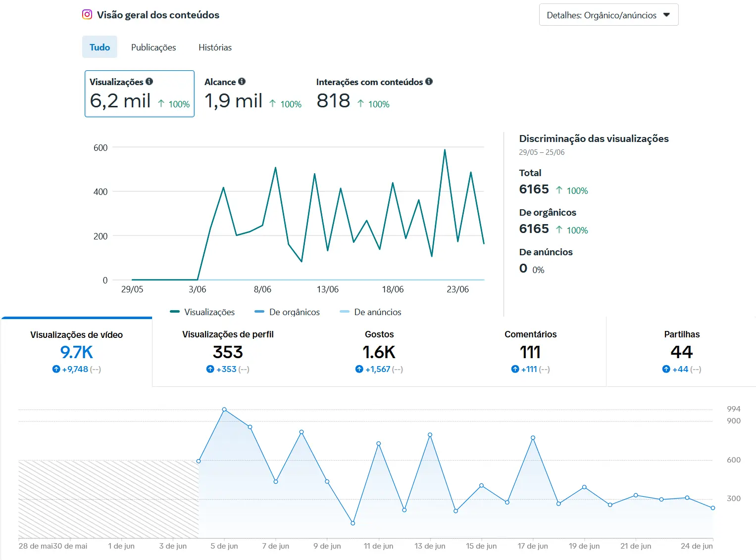
Task: Switch to the Publicações tab
Action: pyautogui.click(x=153, y=47)
